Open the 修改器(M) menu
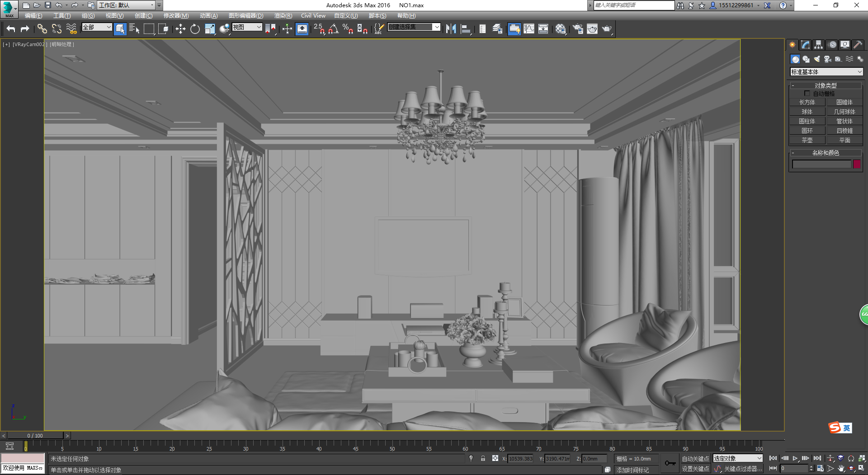The image size is (868, 475). (176, 16)
